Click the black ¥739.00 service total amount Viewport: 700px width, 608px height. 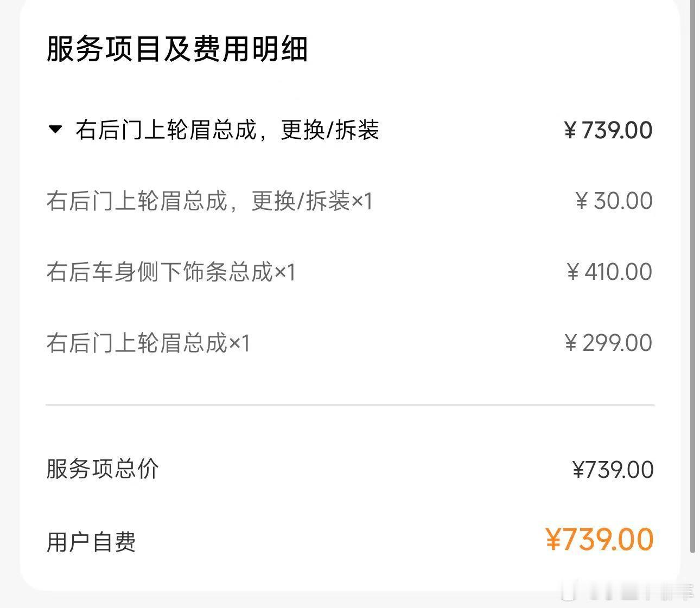click(613, 470)
